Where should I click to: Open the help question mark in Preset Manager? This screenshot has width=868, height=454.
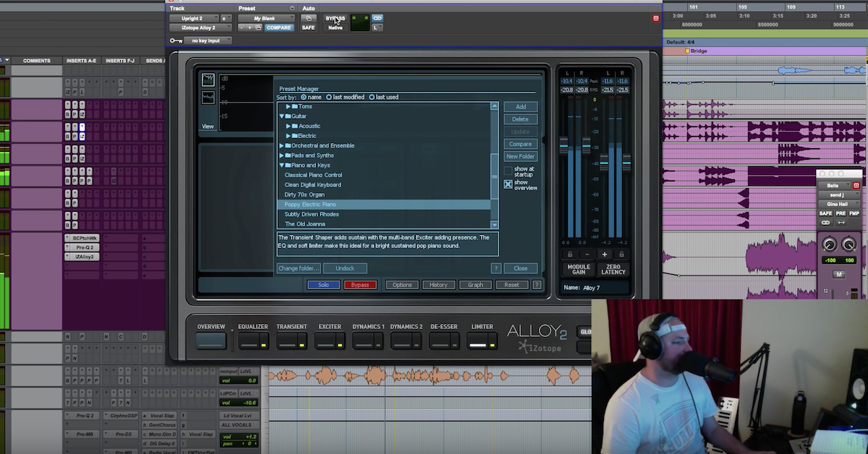pos(496,268)
